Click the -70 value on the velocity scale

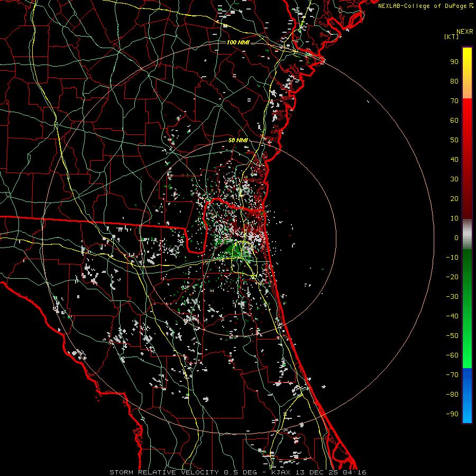[x=453, y=375]
